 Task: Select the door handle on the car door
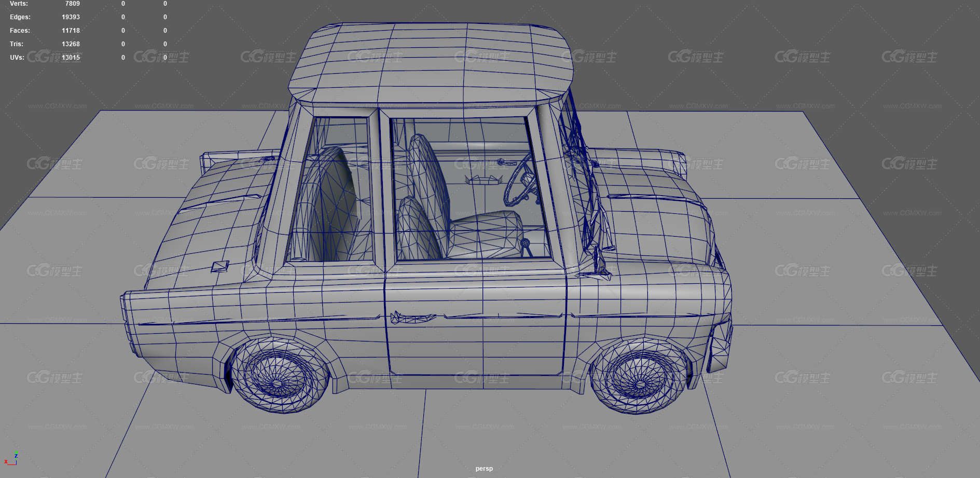412,317
